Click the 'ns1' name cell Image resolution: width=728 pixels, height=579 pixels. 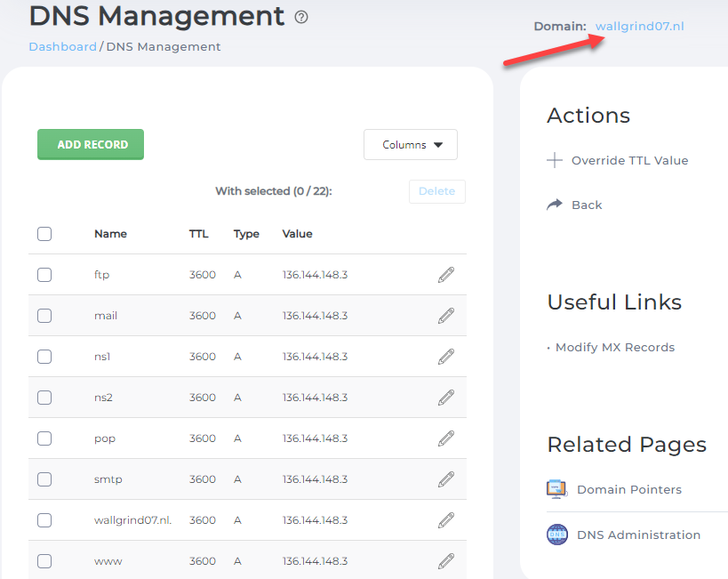(x=102, y=357)
